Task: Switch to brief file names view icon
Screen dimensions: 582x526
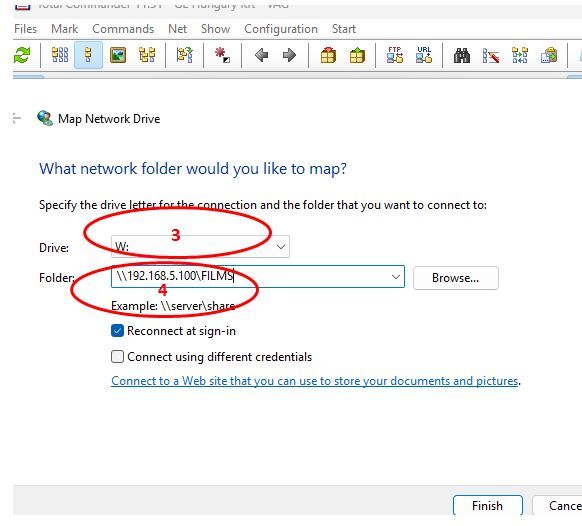Action: pyautogui.click(x=60, y=55)
